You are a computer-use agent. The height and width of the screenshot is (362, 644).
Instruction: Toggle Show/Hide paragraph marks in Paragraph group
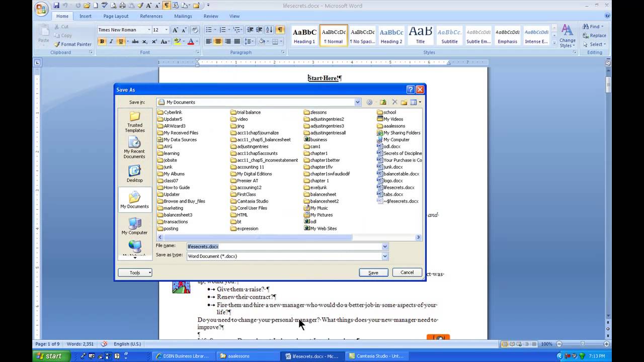tap(280, 30)
